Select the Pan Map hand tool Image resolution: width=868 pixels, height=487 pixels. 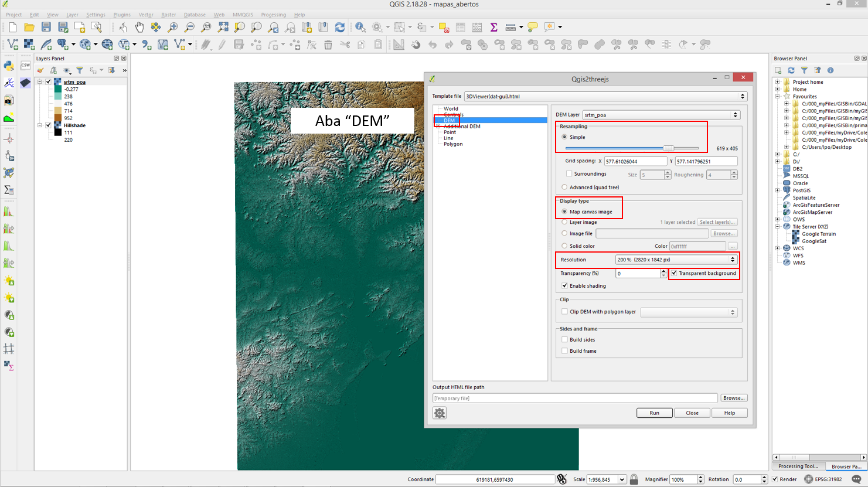139,27
